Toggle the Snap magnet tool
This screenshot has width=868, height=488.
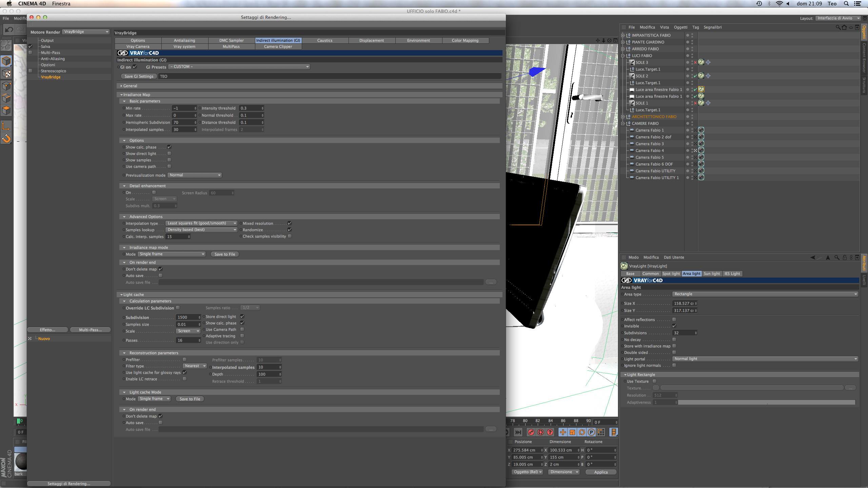[x=6, y=138]
